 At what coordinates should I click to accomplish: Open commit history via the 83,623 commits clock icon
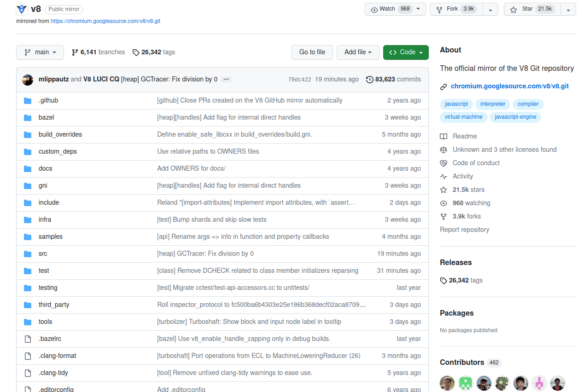pos(369,80)
